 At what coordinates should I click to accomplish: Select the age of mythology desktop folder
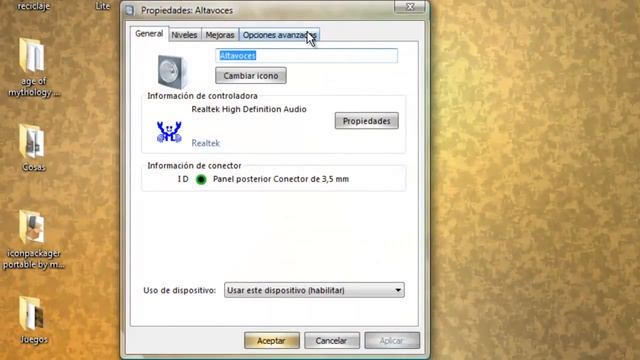coord(33,67)
